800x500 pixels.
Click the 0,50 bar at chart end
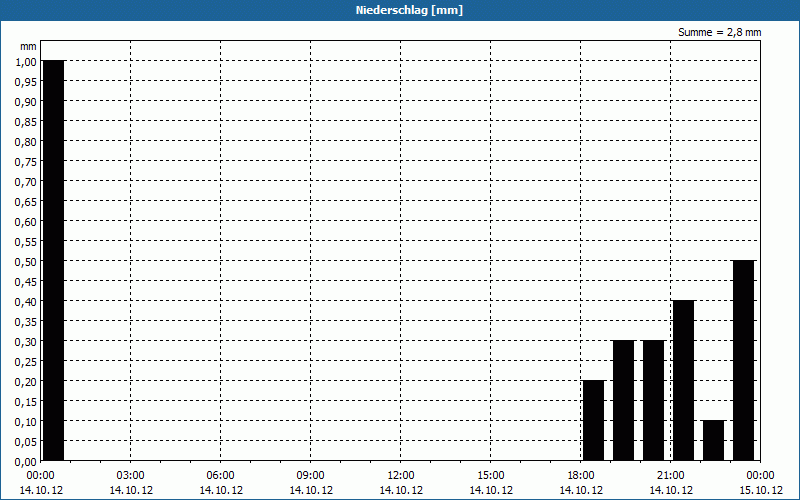tap(743, 361)
